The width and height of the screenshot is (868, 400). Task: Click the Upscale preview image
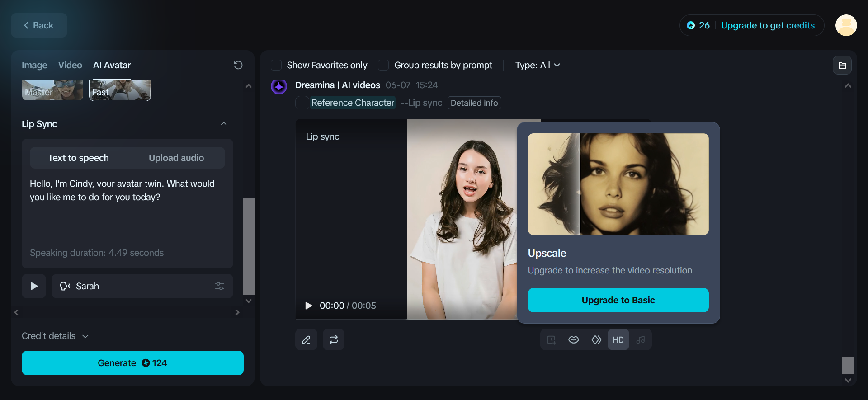click(618, 184)
